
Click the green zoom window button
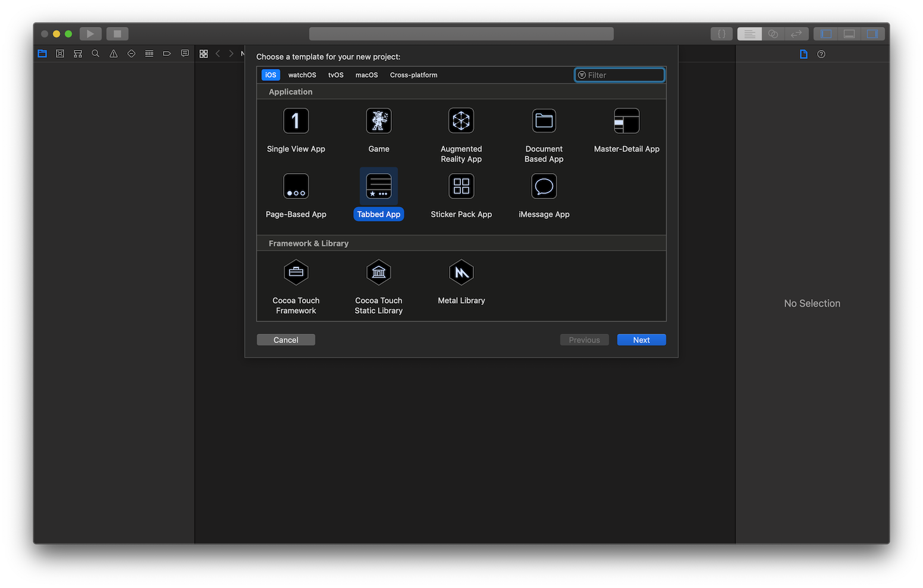[68, 34]
